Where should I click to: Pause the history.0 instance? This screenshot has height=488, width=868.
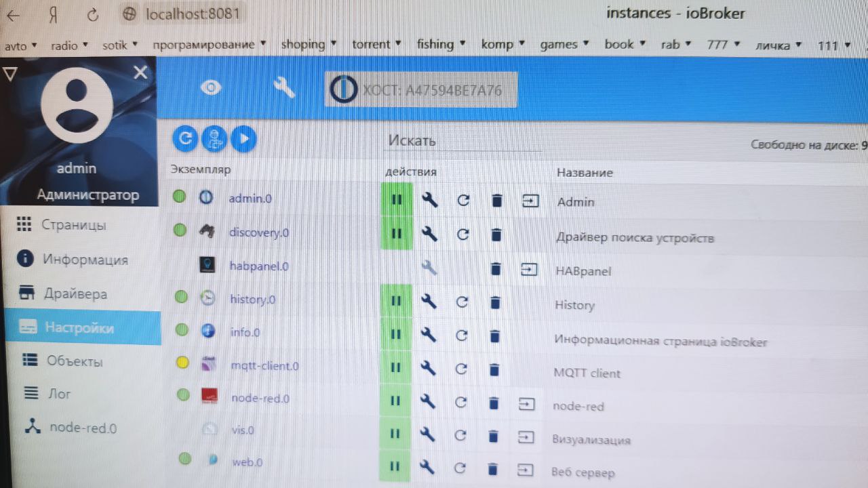397,302
